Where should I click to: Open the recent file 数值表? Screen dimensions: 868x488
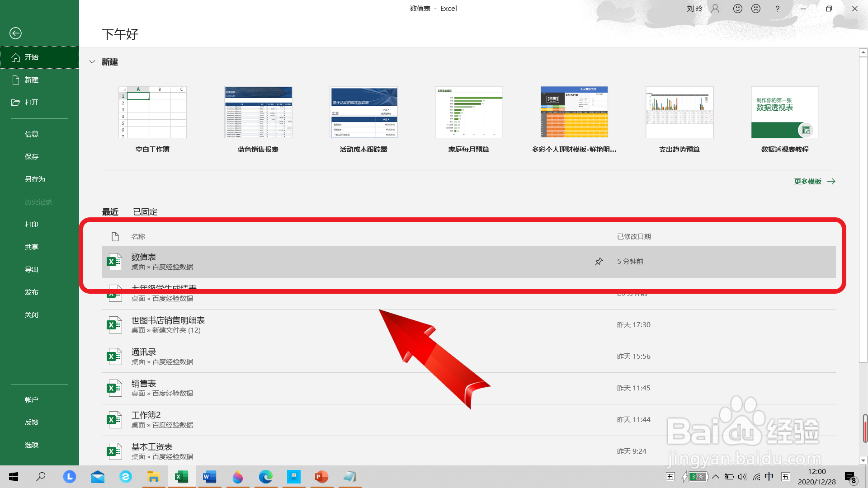tap(468, 262)
